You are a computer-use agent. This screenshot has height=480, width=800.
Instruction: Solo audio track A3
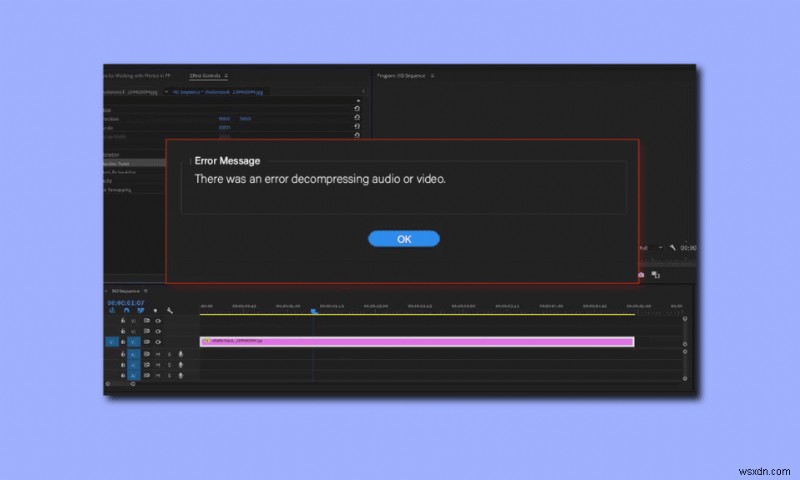click(x=169, y=375)
